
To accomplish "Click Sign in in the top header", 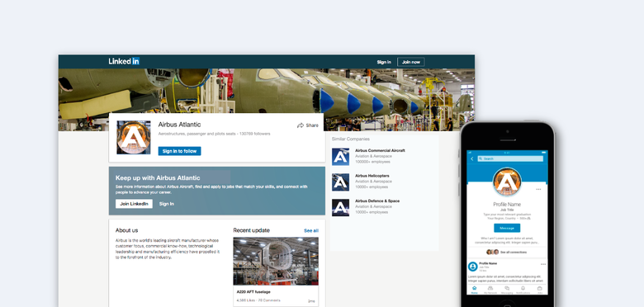I will [x=384, y=63].
